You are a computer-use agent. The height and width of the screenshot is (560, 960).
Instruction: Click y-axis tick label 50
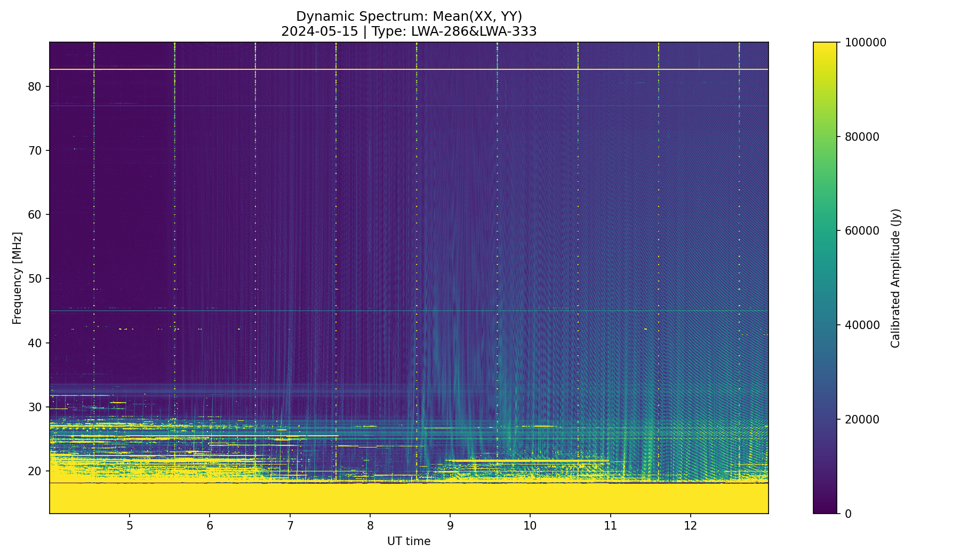(x=36, y=278)
